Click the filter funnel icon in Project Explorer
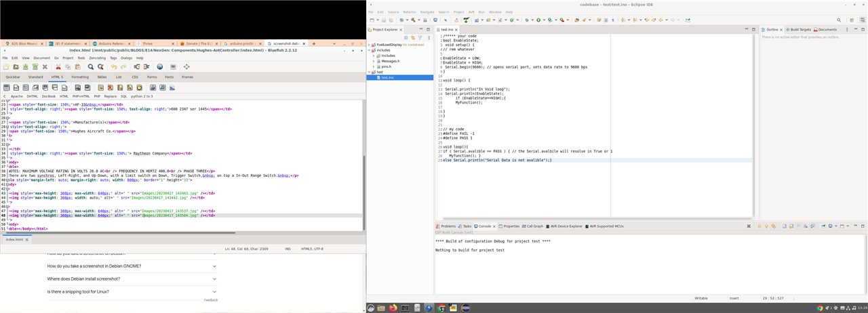868x313 pixels. [x=420, y=38]
